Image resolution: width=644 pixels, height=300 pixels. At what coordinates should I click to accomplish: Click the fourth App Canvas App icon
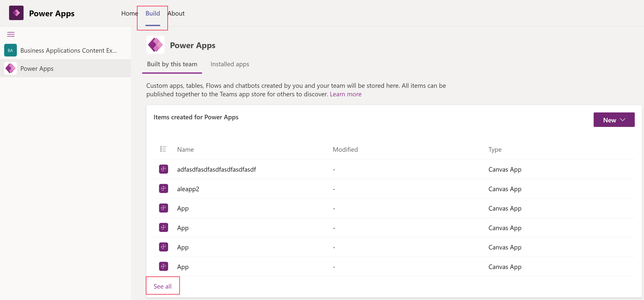(x=163, y=266)
